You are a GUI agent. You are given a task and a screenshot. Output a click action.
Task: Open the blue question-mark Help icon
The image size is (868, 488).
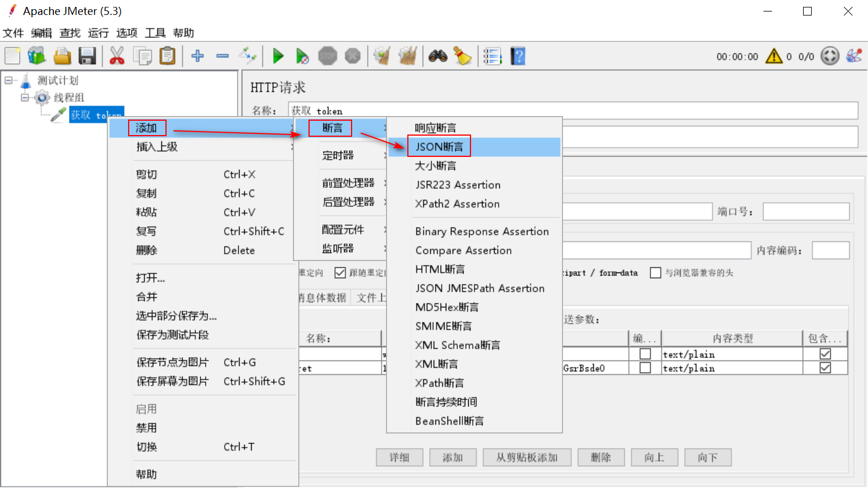click(x=518, y=56)
